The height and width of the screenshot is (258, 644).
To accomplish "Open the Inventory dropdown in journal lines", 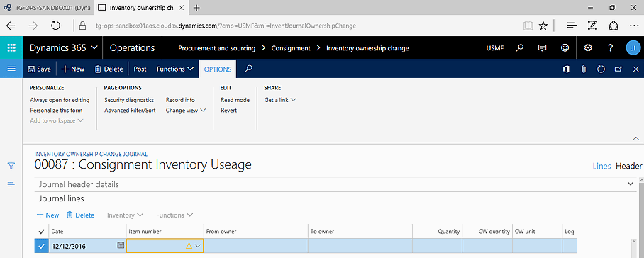I will click(125, 215).
